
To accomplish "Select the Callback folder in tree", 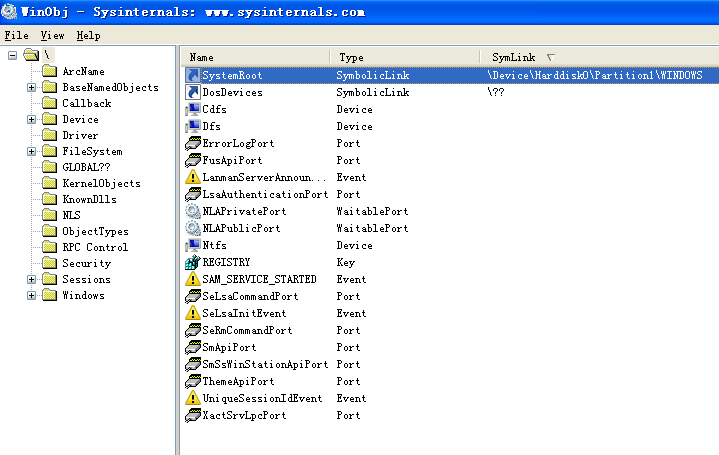I will [87, 103].
